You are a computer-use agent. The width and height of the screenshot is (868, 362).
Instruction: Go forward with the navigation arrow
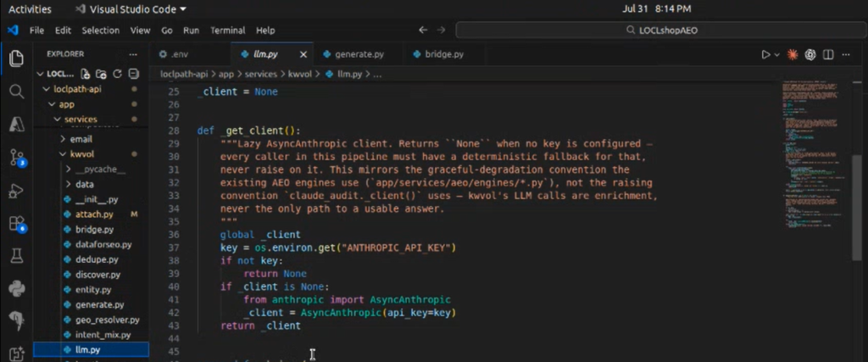click(x=441, y=30)
